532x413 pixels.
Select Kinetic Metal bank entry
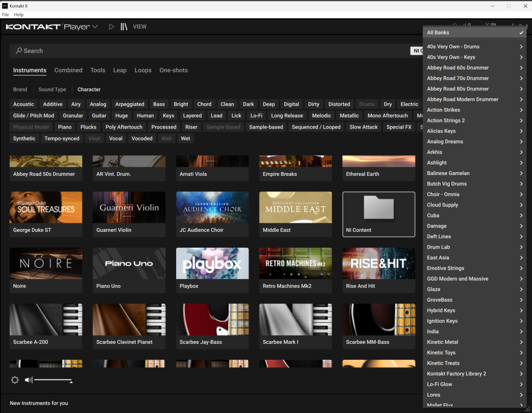pyautogui.click(x=475, y=342)
